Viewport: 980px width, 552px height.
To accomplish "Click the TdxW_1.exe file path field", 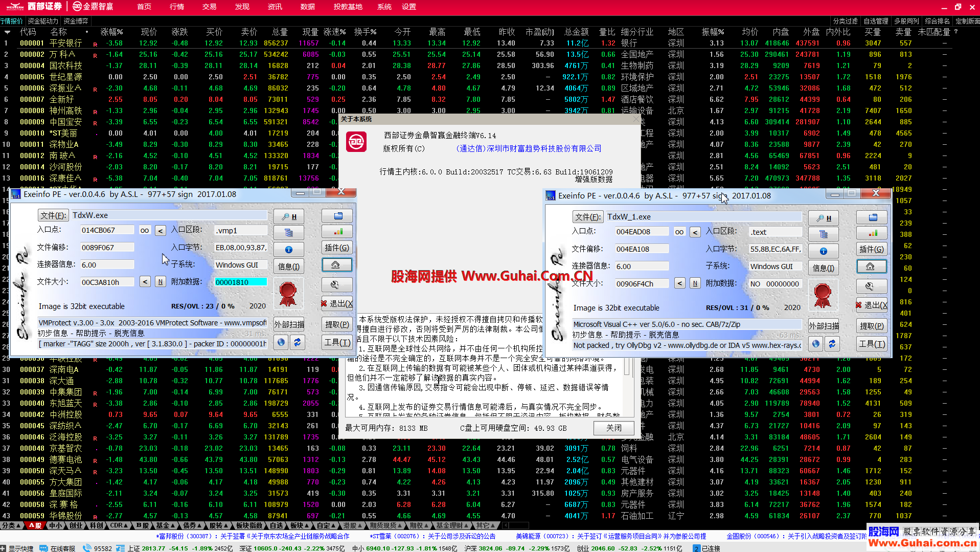I will tap(703, 217).
